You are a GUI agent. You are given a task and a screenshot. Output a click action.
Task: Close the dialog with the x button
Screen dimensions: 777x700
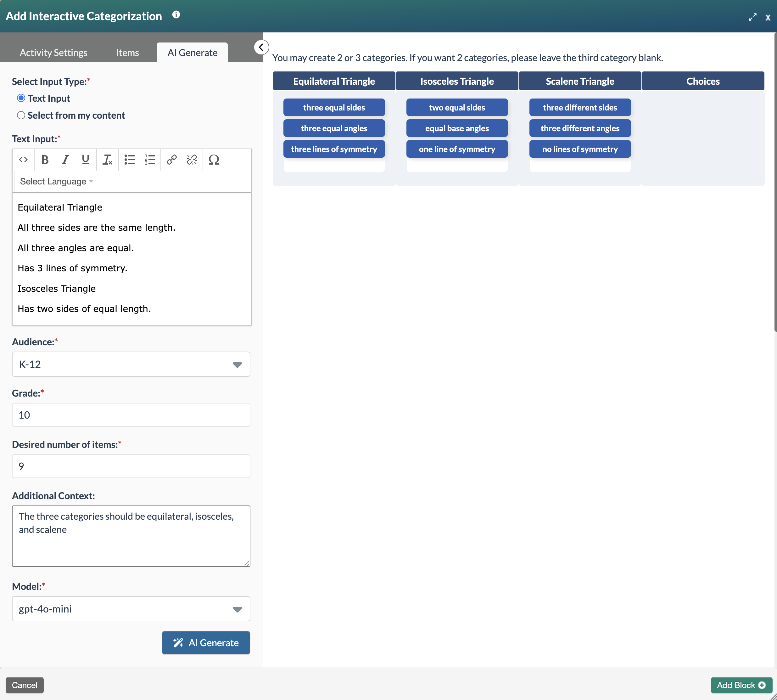click(768, 17)
